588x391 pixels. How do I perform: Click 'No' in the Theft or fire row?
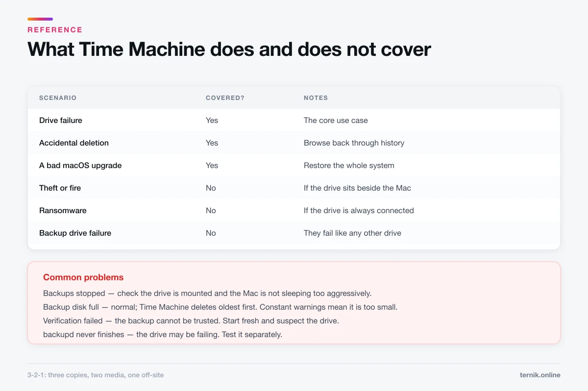click(x=211, y=188)
